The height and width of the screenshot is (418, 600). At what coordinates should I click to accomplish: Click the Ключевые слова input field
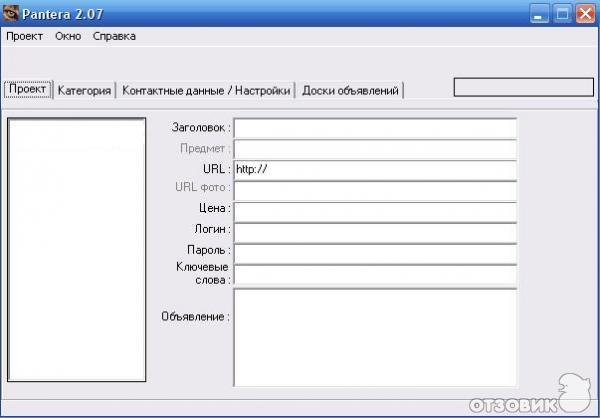375,275
